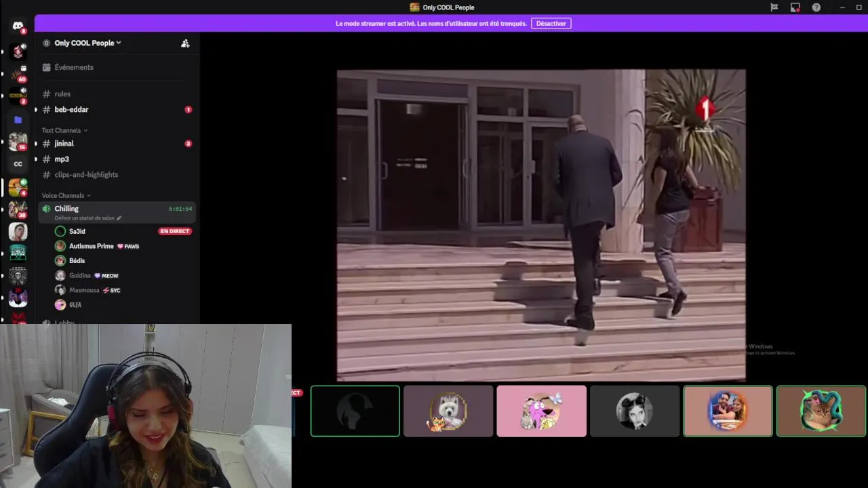Open the server icon with 2 badge
Image resolution: width=868 pixels, height=488 pixels.
[18, 96]
